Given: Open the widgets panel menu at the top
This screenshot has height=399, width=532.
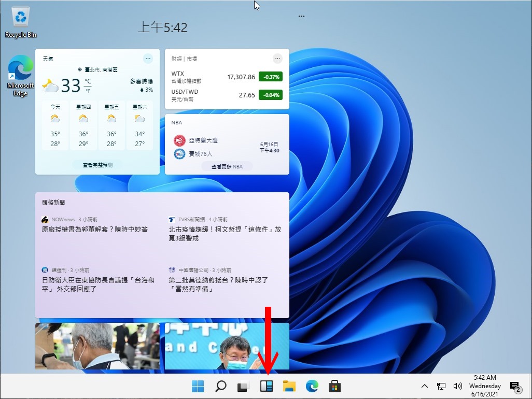Looking at the screenshot, I should coord(301,16).
